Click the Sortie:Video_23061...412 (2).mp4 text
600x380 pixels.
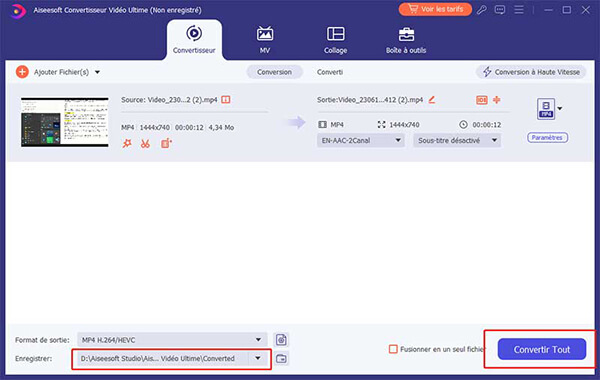[x=370, y=100]
